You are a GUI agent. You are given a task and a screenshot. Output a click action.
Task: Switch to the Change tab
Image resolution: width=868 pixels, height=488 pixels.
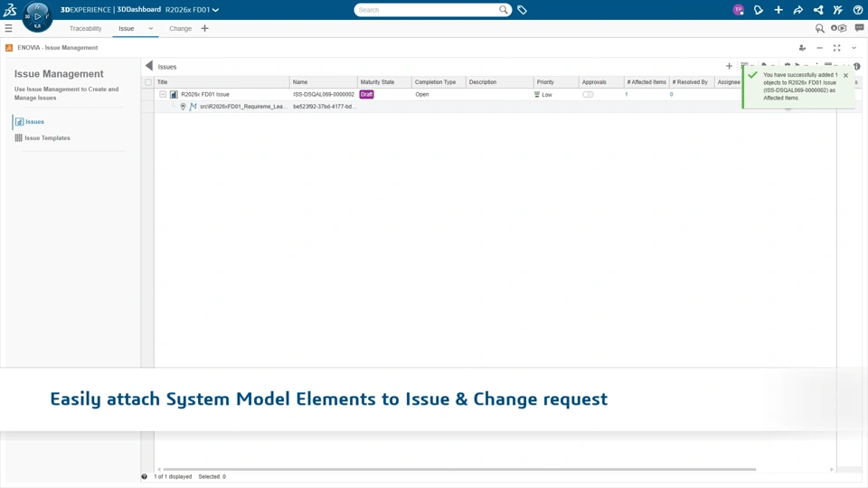[181, 28]
